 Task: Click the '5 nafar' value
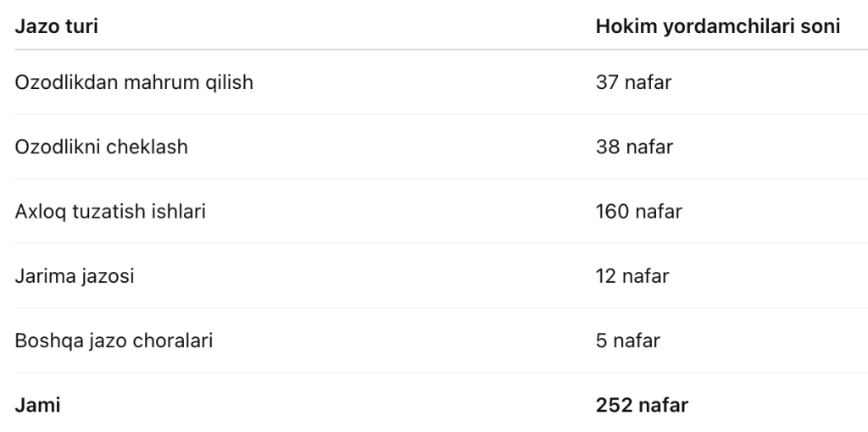[x=627, y=341]
